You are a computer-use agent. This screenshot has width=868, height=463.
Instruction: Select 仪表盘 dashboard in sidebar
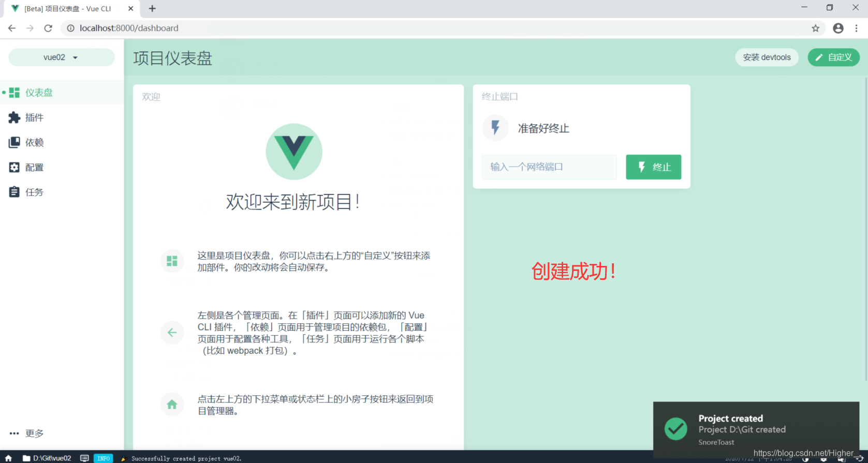62,93
